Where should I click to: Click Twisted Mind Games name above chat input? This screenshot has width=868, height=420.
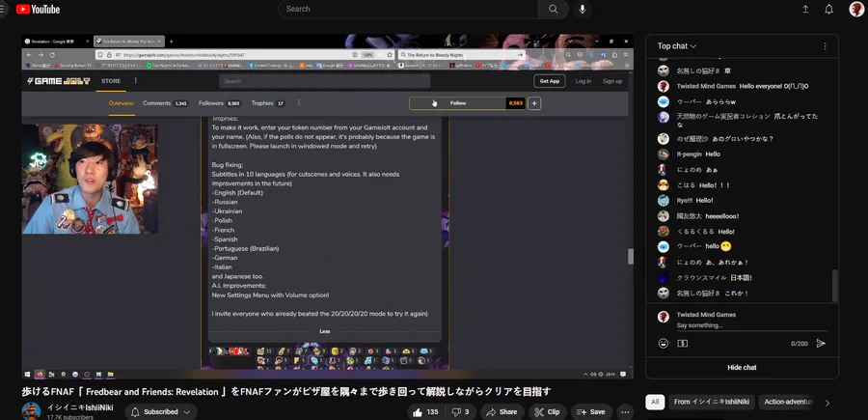[706, 315]
